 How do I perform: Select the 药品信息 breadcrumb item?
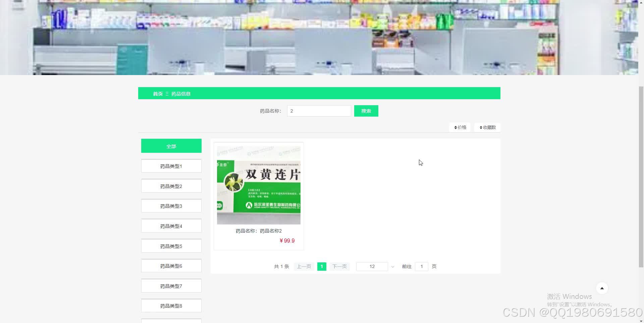point(180,94)
